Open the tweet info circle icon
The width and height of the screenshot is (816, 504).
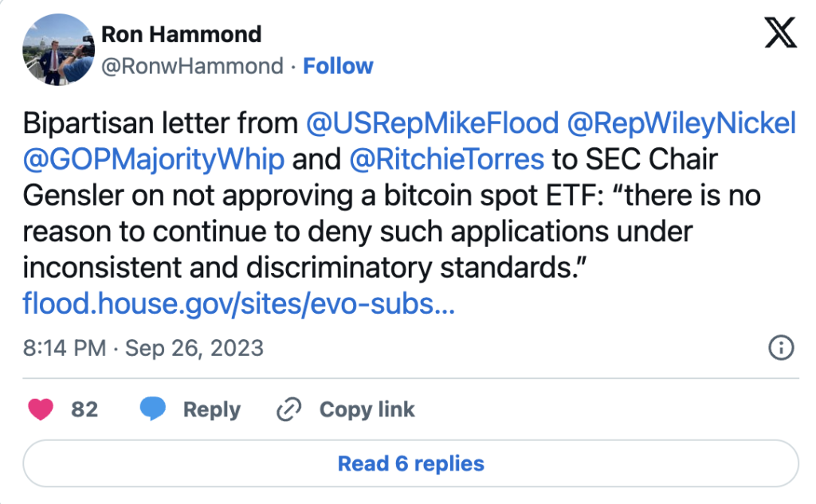tap(779, 348)
